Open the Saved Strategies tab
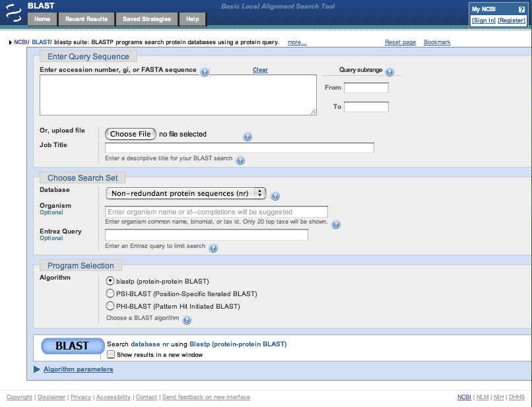The width and height of the screenshot is (532, 407). pos(147,19)
